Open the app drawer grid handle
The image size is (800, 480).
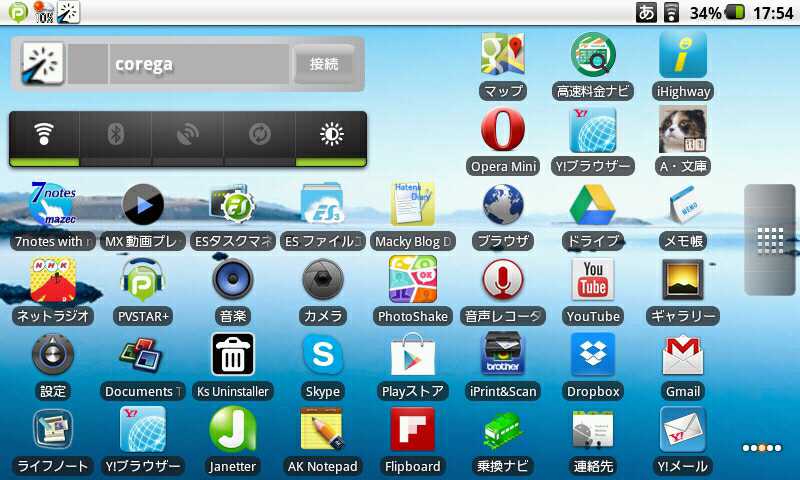click(x=770, y=240)
